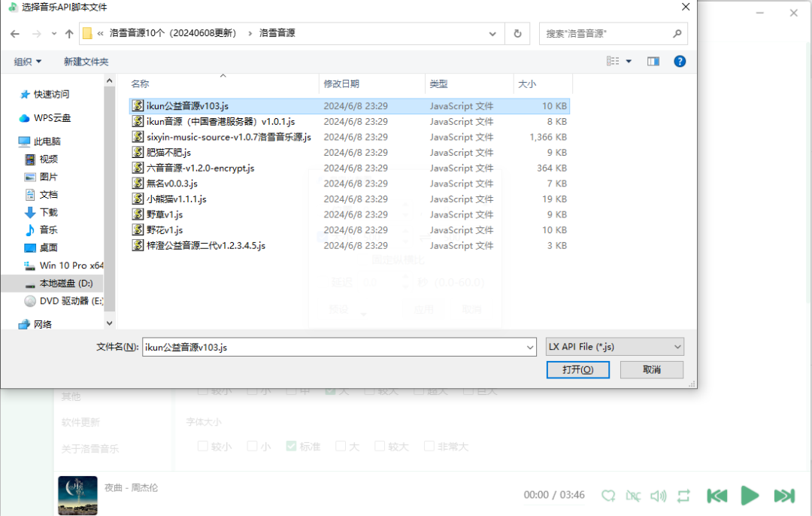Viewport: 812px width, 516px height.
Task: Open view options dropdown arrow
Action: pos(629,61)
